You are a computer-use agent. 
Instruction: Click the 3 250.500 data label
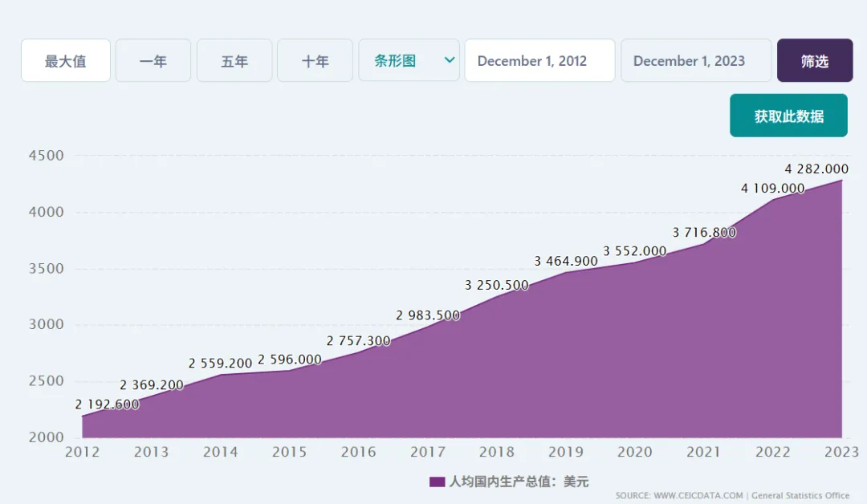click(497, 285)
